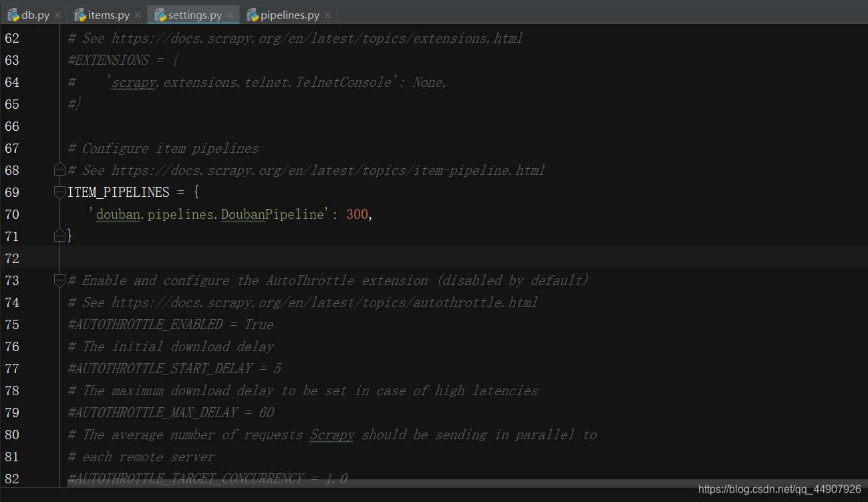Viewport: 868px width, 502px height.
Task: Click line number 69 in the gutter
Action: click(x=12, y=192)
